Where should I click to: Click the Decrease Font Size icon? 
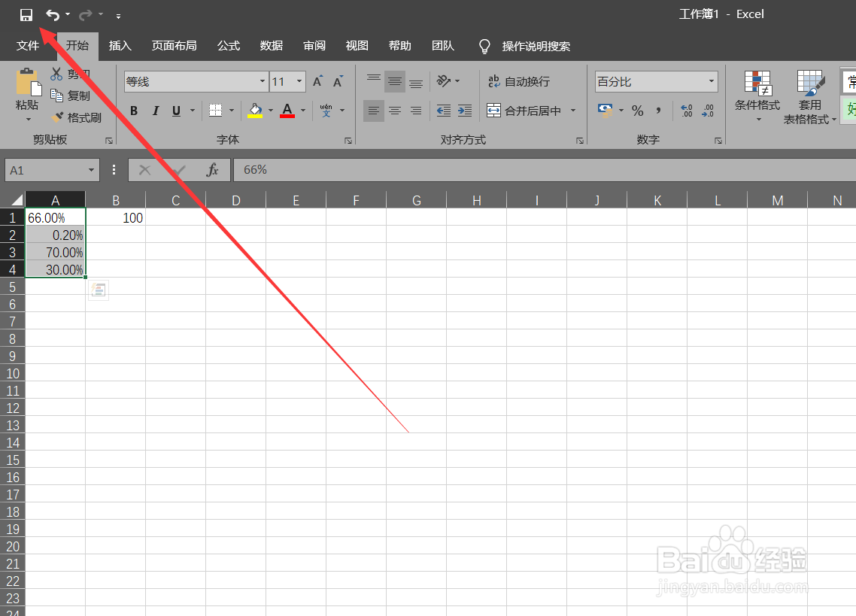pyautogui.click(x=338, y=81)
